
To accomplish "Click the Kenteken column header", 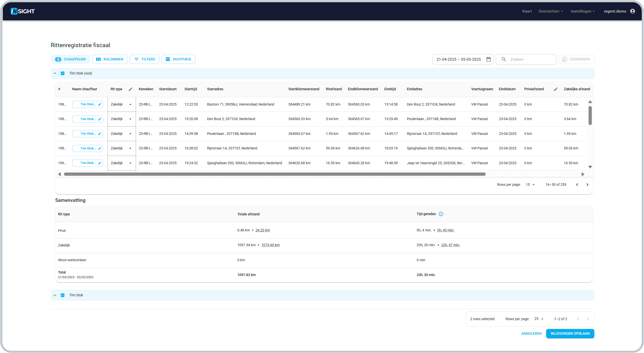I will tap(146, 89).
